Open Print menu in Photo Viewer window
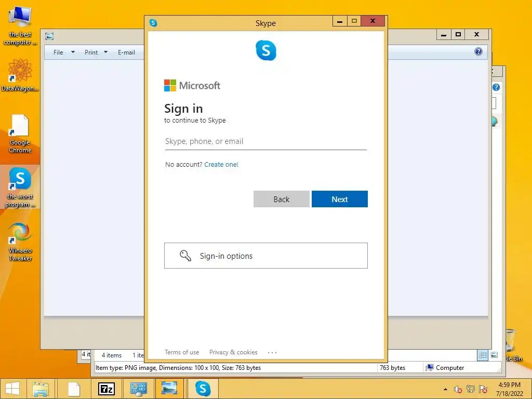532x399 pixels. (91, 52)
